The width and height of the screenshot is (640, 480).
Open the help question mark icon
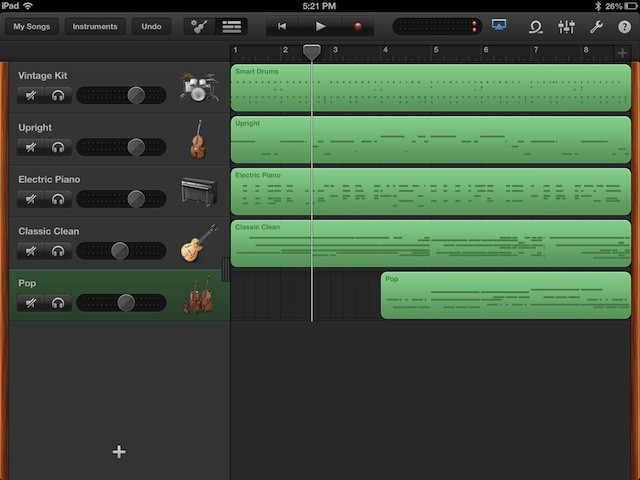pos(624,27)
